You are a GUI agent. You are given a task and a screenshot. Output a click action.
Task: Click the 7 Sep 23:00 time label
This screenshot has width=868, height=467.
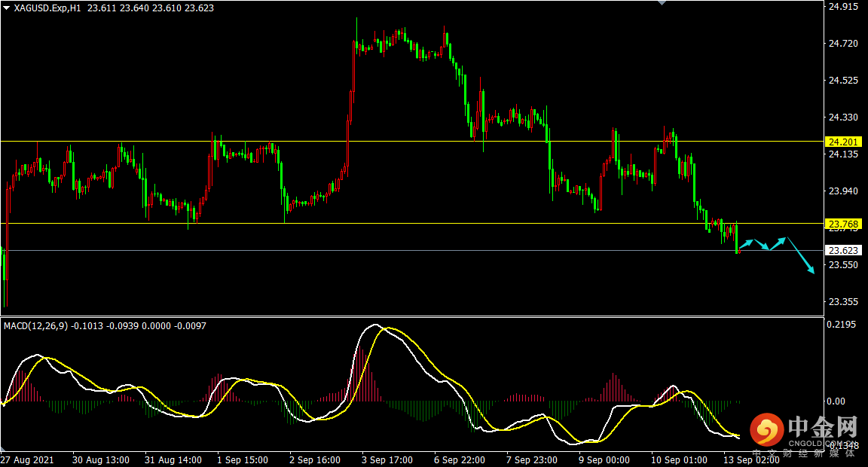point(532,459)
